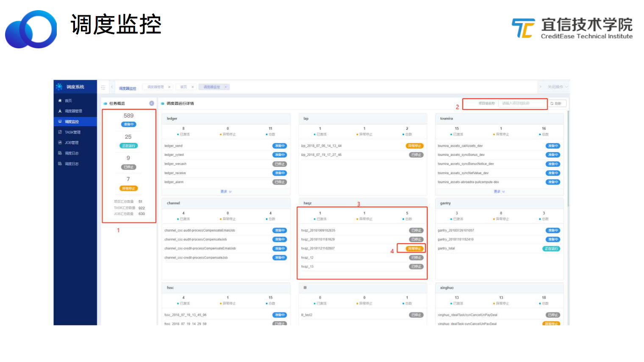Screen dimensions: 644x362
Task: Click the xinghuo card header
Action: tap(500, 288)
